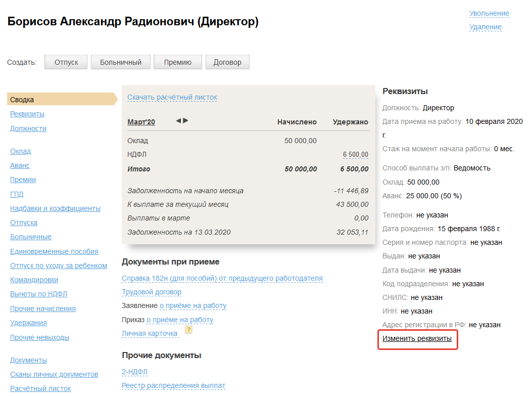This screenshot has height=396, width=532.
Task: Click help icon beside Личная карточка
Action: pyautogui.click(x=188, y=330)
